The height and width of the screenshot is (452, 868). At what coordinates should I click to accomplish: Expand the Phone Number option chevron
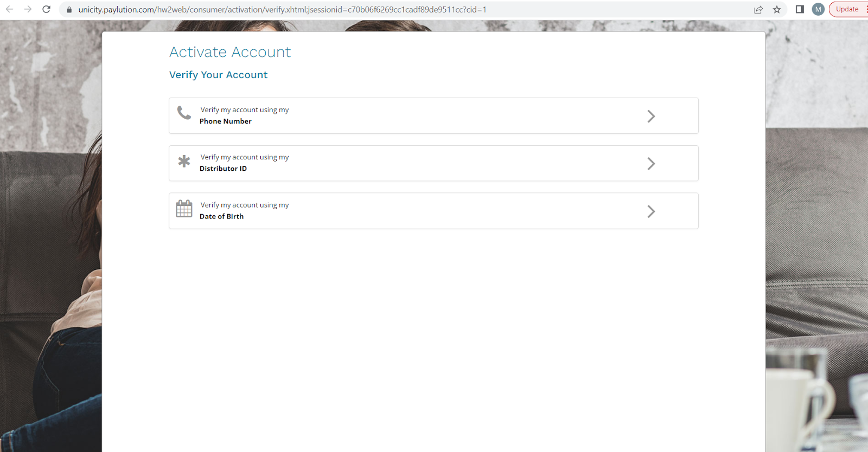[x=651, y=116]
